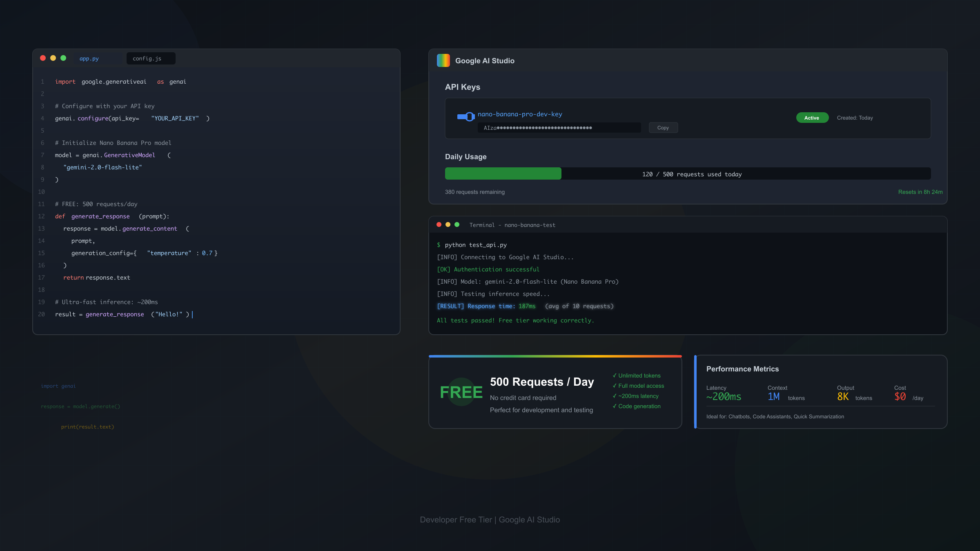The image size is (980, 551).
Task: Click the Code generation checkmark item
Action: (x=637, y=406)
